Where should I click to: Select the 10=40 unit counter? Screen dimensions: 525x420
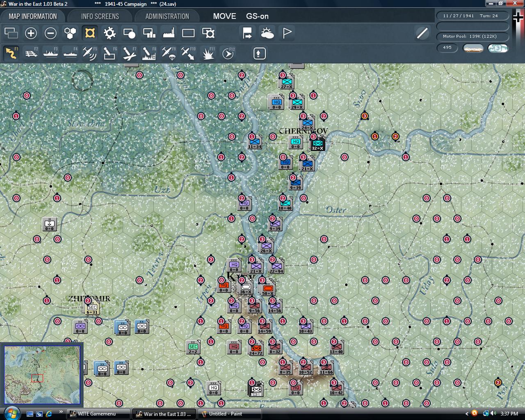click(285, 204)
